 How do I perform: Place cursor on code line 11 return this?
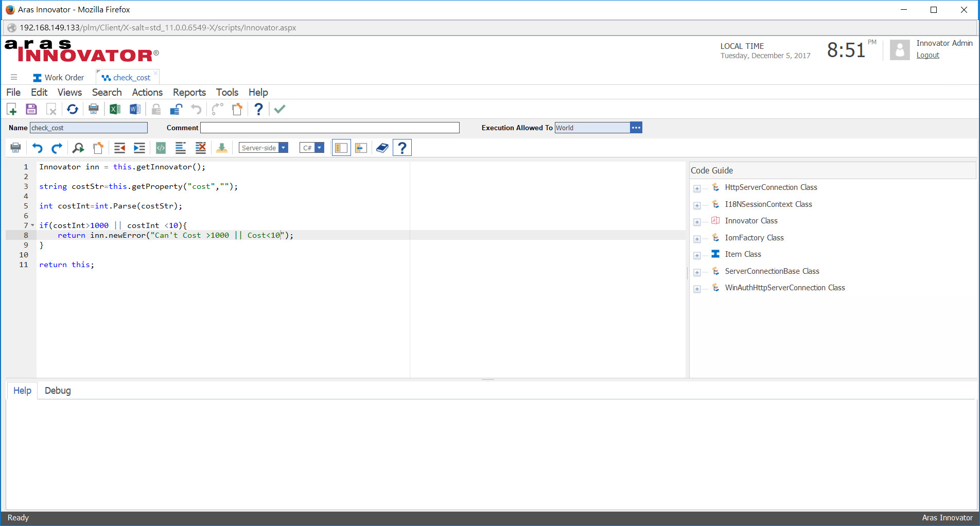67,265
